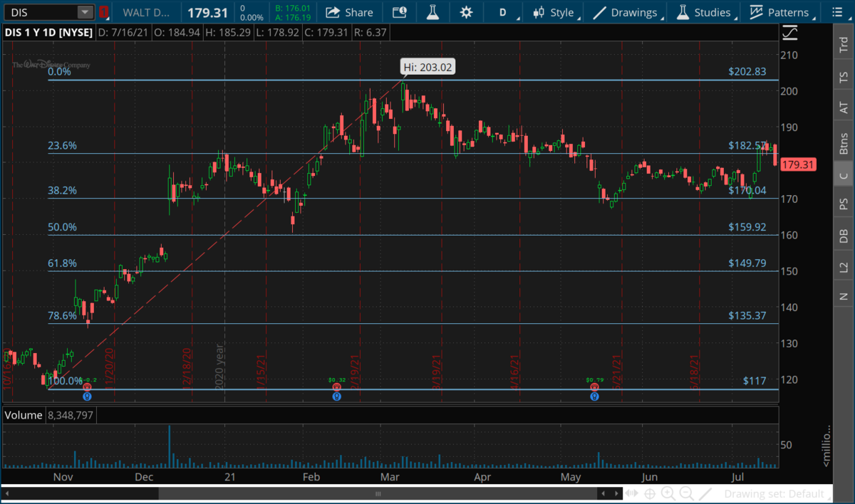Image resolution: width=855 pixels, height=504 pixels.
Task: Click the Hi: 203.02 price bubble
Action: tap(427, 67)
